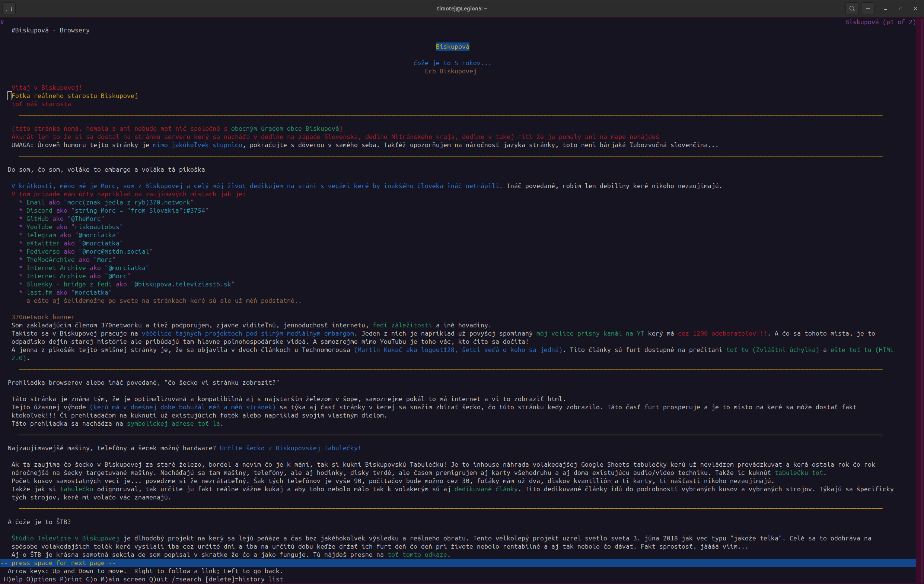Minimize the terminal window
Viewport: 924px width, 584px height.
click(x=886, y=9)
